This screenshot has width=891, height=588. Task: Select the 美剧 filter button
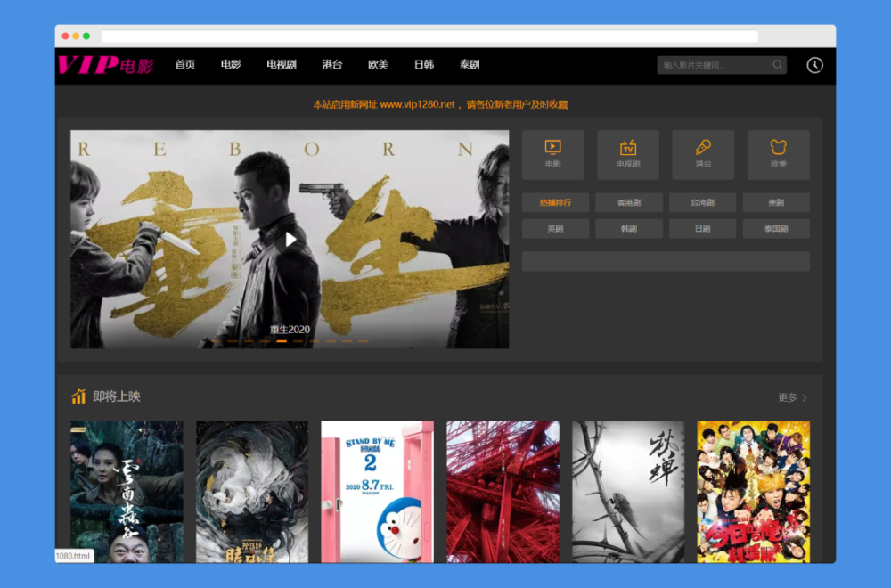point(776,202)
